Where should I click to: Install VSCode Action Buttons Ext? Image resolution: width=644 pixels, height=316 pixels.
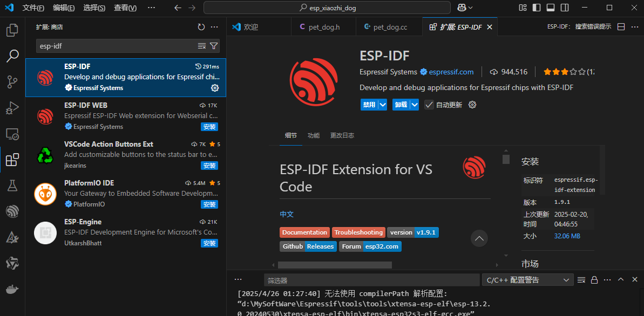209,166
